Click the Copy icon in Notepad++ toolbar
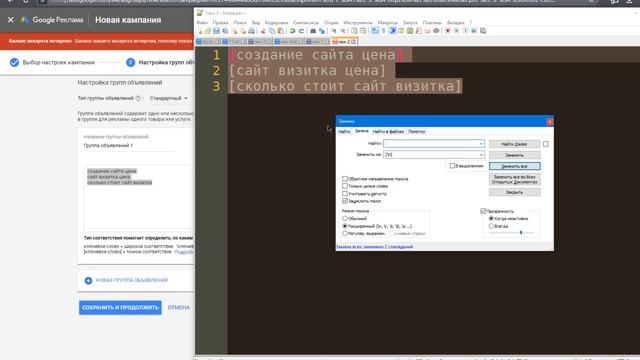Screen dimensions: 640x360 272,31
